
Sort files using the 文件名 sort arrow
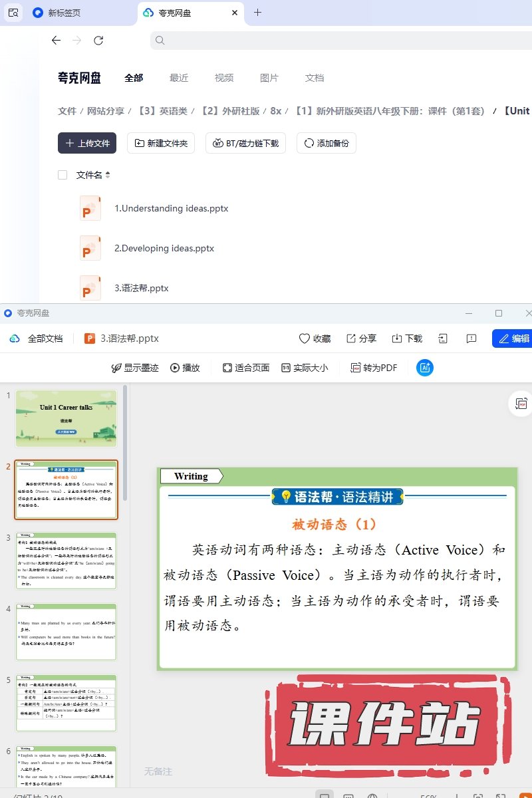coord(108,176)
